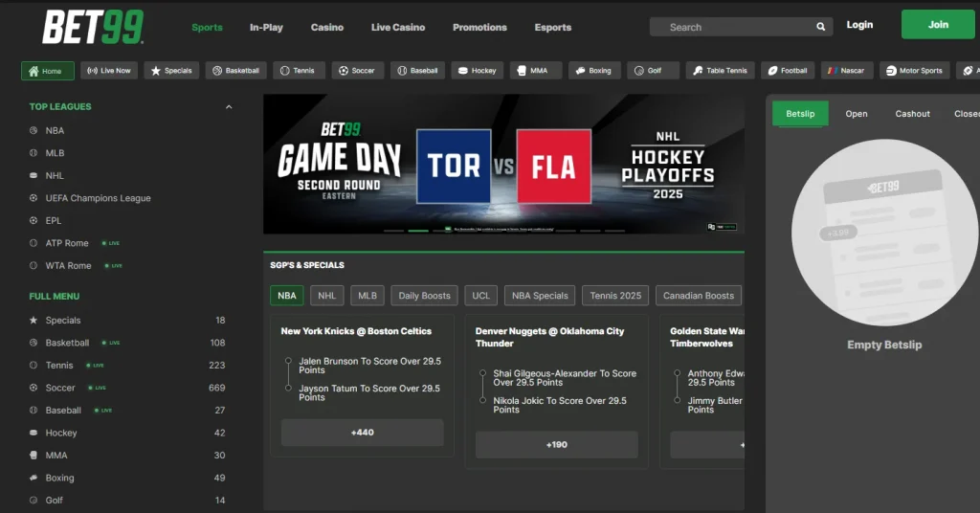Add the +190 Nuggets Thunder parlay
This screenshot has height=513, width=980.
coord(557,445)
